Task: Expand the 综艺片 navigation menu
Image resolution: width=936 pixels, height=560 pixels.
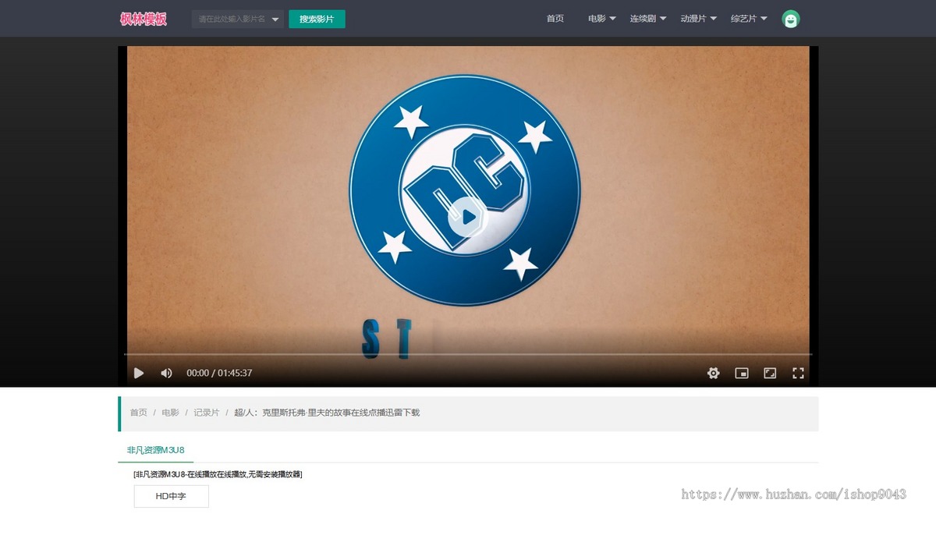Action: 749,19
